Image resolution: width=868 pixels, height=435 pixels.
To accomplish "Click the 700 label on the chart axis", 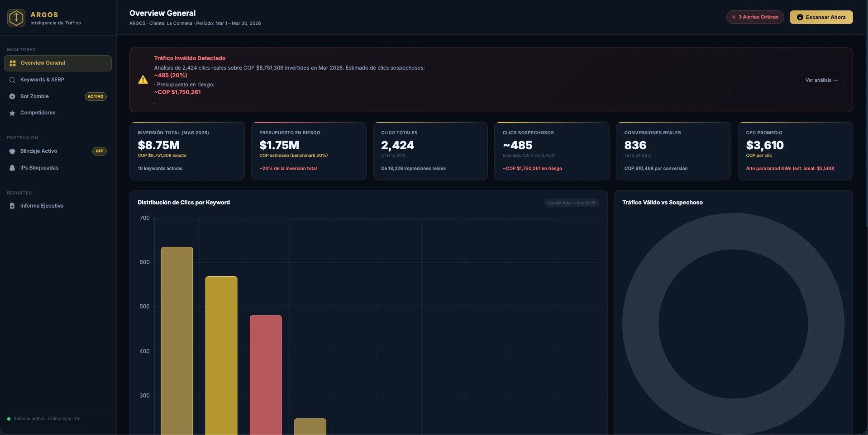I will click(x=144, y=218).
